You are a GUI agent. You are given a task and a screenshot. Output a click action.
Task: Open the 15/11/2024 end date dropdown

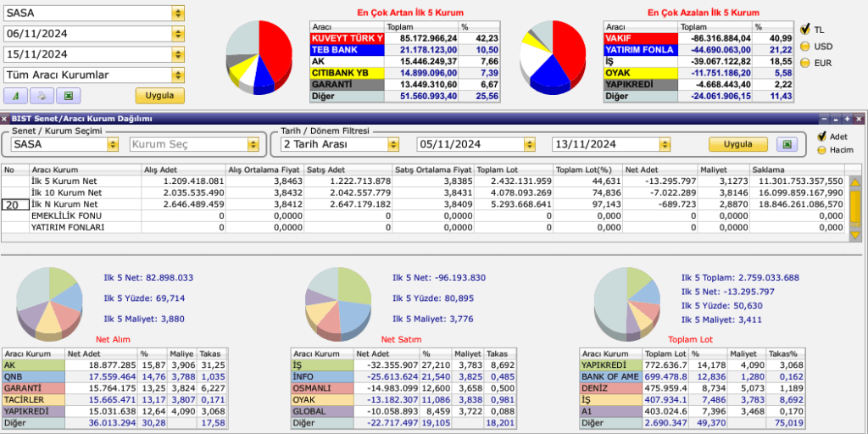tap(178, 54)
